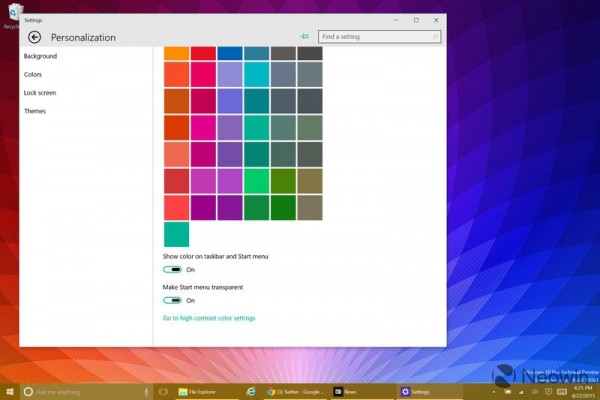Open the Background settings section

tap(40, 56)
